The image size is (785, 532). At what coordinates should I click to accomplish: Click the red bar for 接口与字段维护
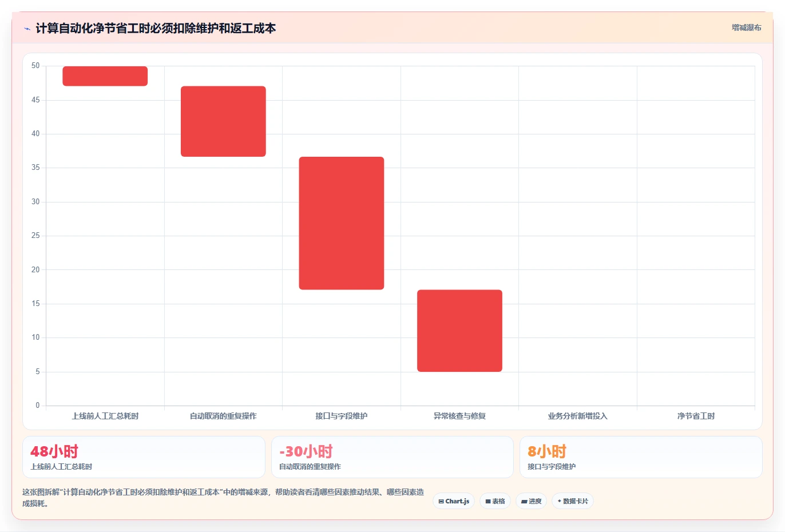point(342,223)
